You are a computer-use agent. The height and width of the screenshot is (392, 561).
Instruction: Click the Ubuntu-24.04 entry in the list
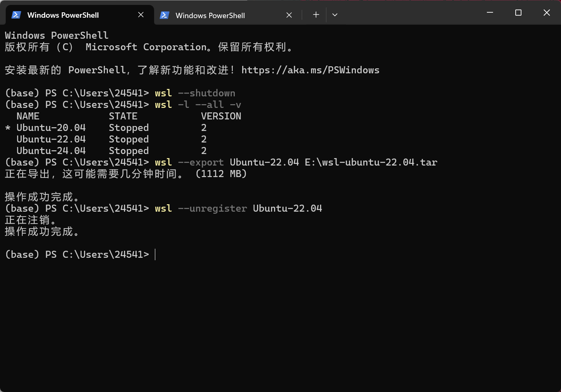pos(51,151)
